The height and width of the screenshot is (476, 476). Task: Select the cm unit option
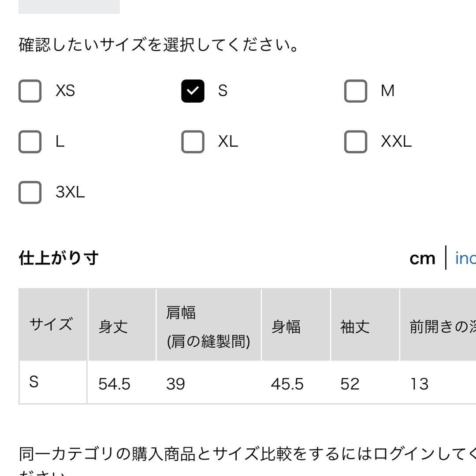422,259
